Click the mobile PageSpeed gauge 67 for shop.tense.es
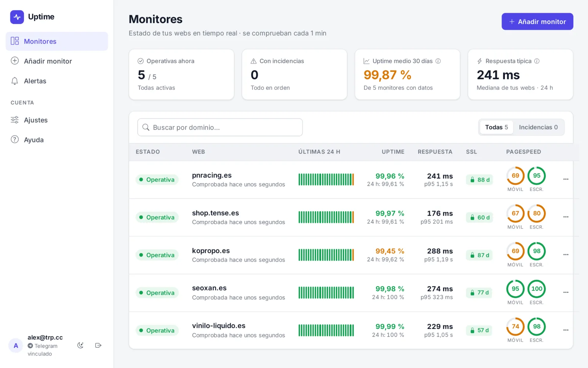This screenshot has width=588, height=368. (x=516, y=213)
